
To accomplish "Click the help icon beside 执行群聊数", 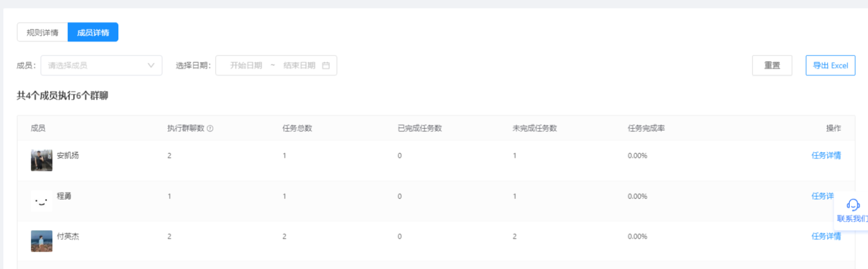I will click(x=210, y=128).
